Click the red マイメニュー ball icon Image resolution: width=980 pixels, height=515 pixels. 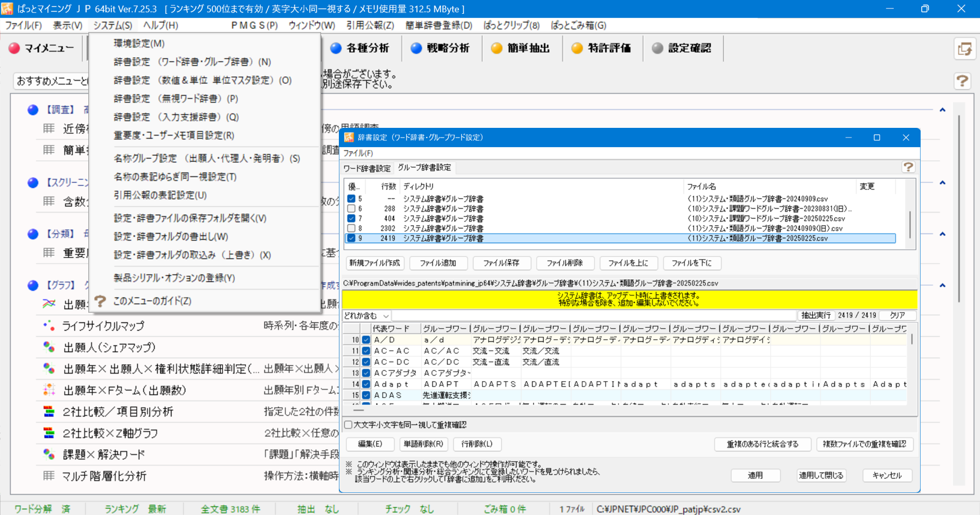click(14, 48)
